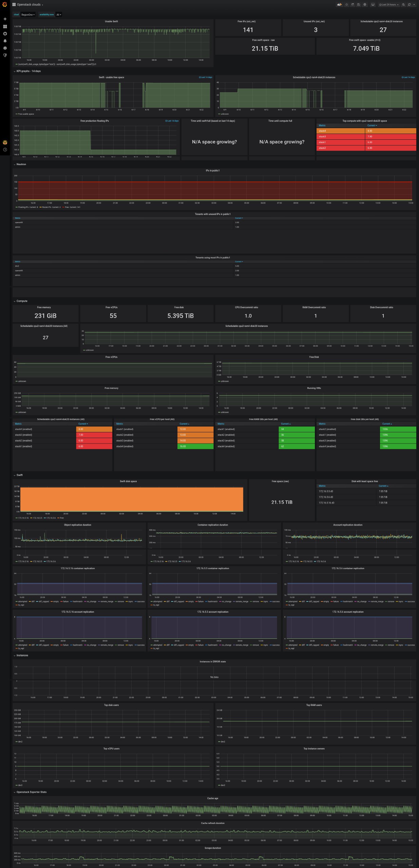
Task: Click the stack4 cell in Top compute table
Action: click(341, 131)
